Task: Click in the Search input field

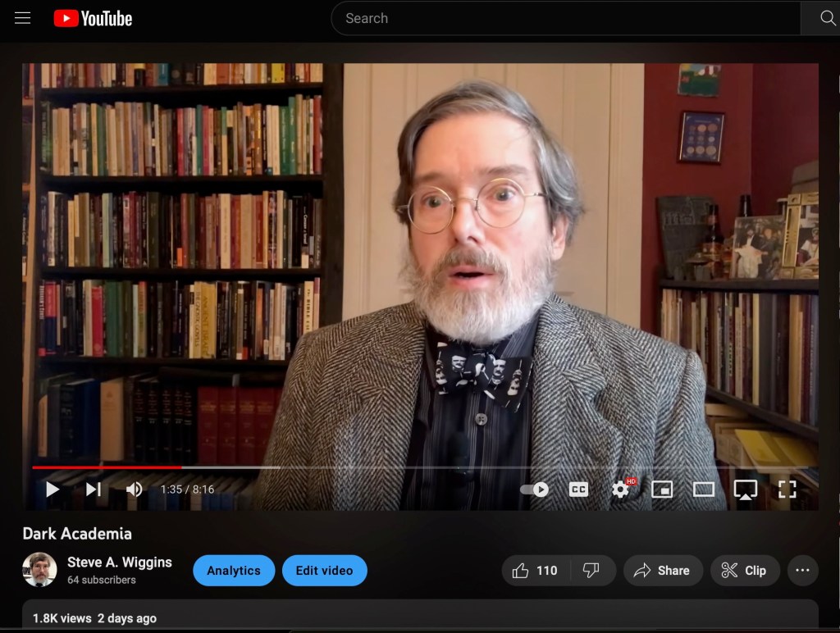Action: [x=566, y=18]
